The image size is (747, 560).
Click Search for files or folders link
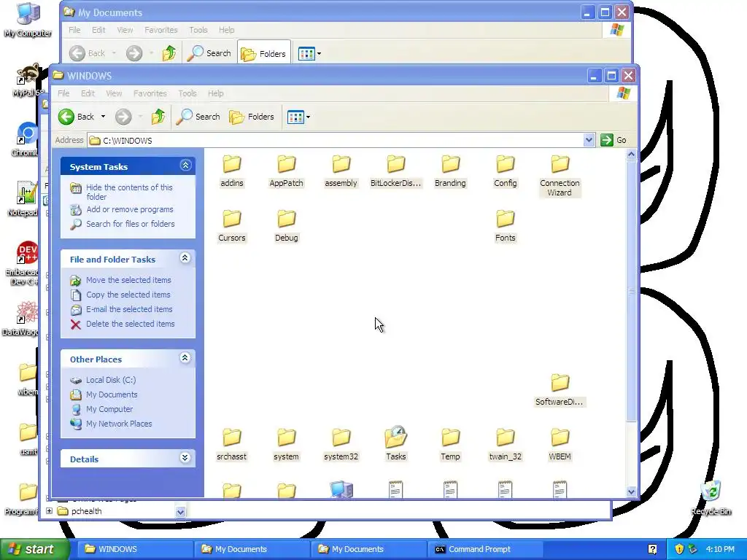point(130,224)
